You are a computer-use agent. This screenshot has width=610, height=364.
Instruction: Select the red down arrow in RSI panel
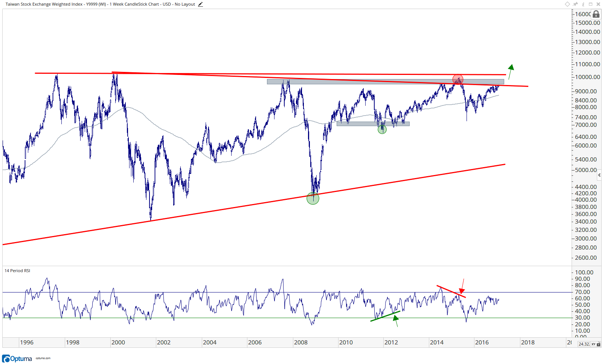tap(462, 286)
